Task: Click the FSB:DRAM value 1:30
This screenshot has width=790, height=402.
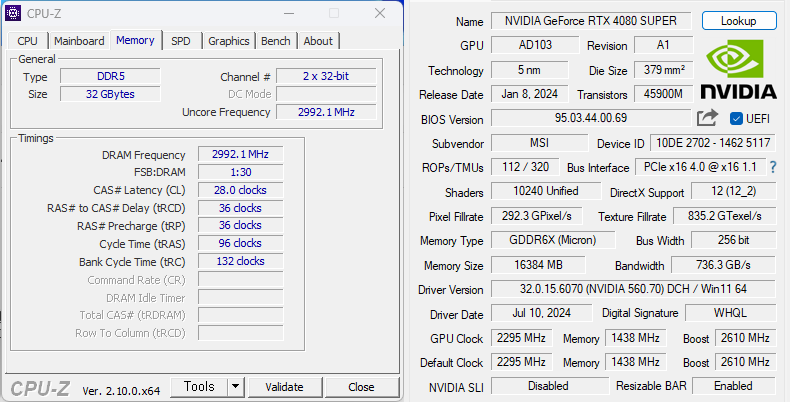Action: [x=240, y=172]
